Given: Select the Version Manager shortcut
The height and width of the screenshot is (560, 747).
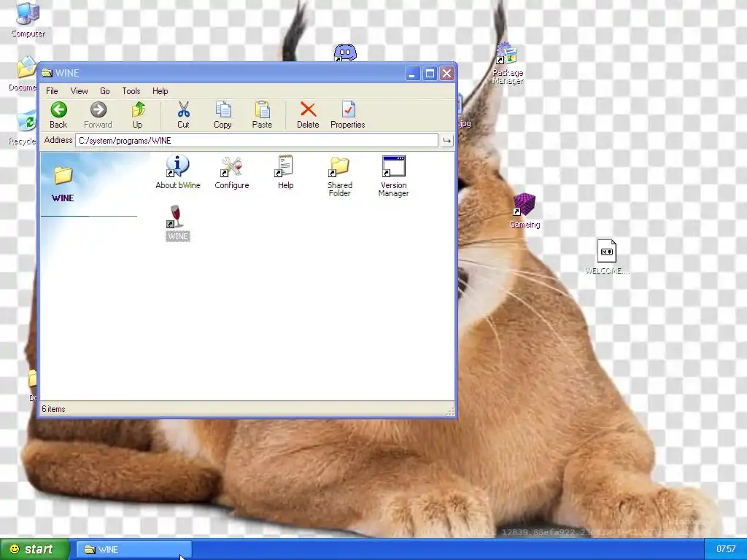Looking at the screenshot, I should tap(393, 176).
